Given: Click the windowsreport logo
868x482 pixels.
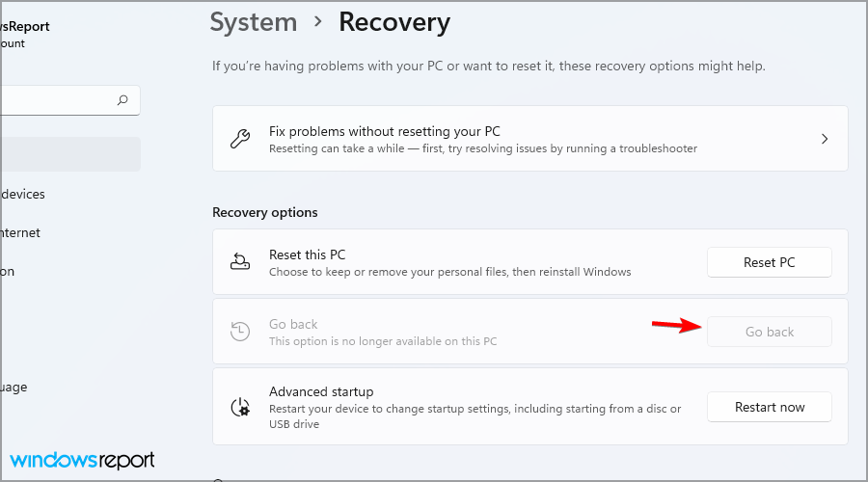Looking at the screenshot, I should click(83, 460).
